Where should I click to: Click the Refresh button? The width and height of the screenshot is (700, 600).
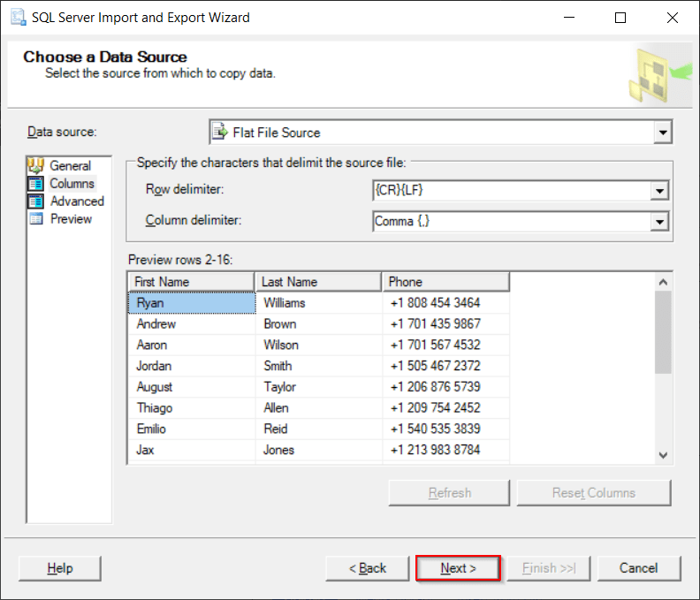pyautogui.click(x=449, y=493)
